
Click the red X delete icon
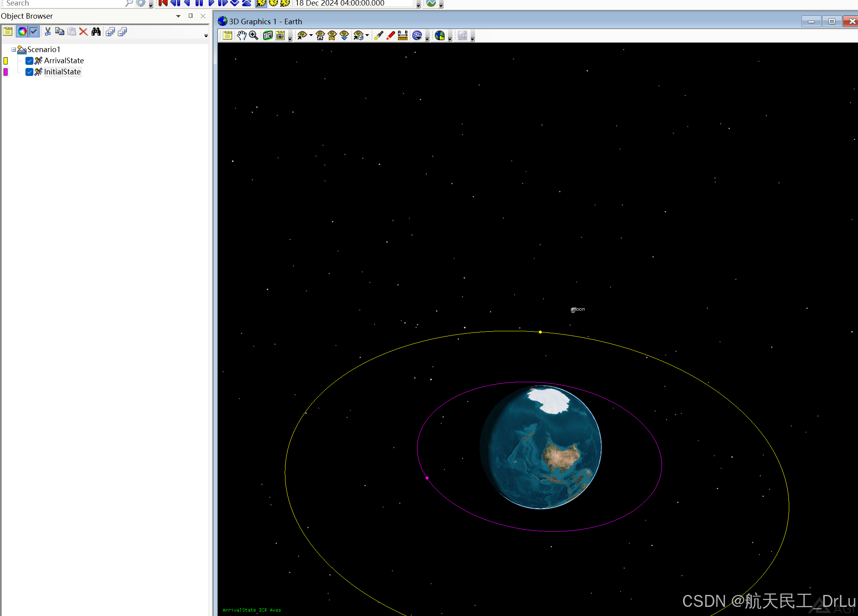83,32
